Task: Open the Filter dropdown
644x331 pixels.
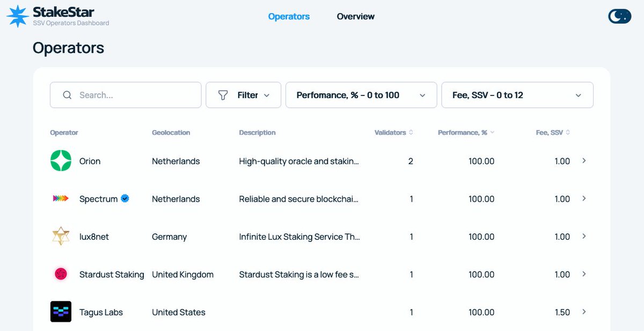Action: pyautogui.click(x=244, y=95)
